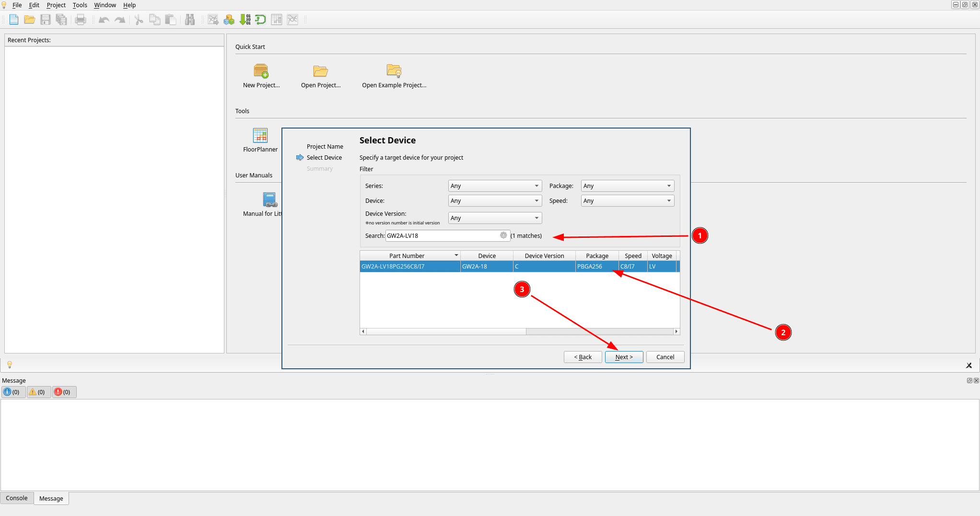Expand the Package filter dropdown
The height and width of the screenshot is (516, 980).
(628, 186)
